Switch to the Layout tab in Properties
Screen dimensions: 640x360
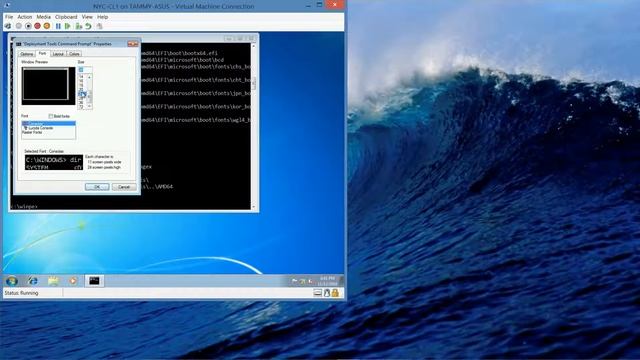click(58, 54)
